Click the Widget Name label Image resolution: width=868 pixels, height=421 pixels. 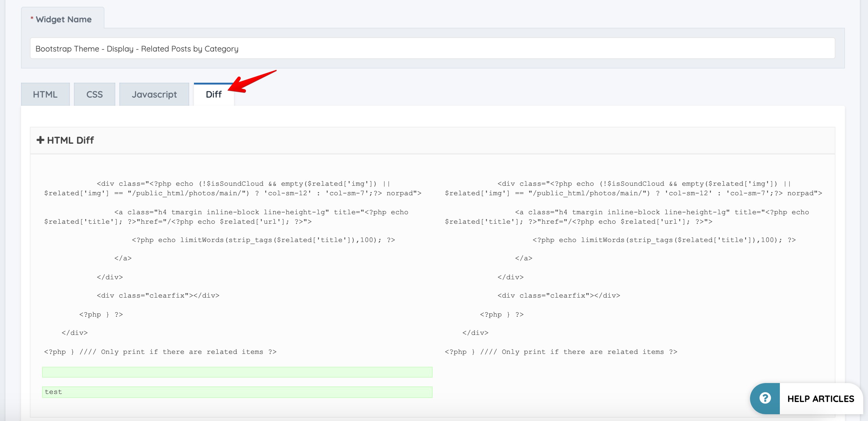click(63, 19)
